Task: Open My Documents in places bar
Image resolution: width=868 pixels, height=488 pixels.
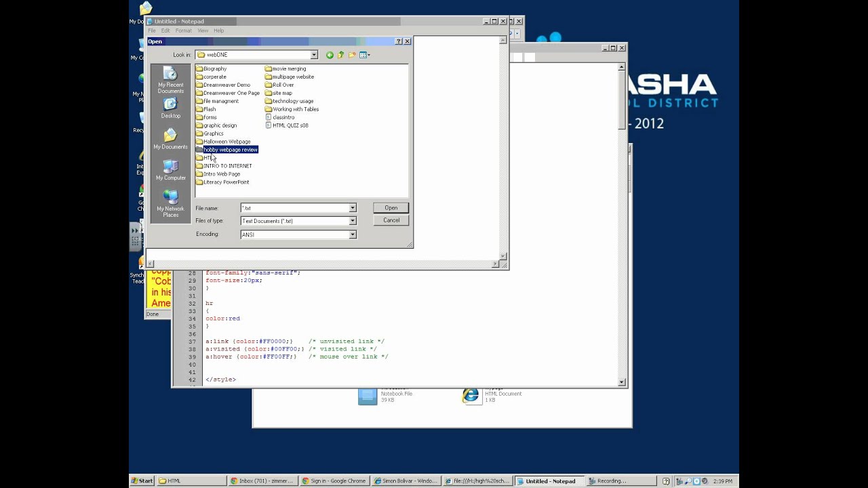Action: point(171,139)
